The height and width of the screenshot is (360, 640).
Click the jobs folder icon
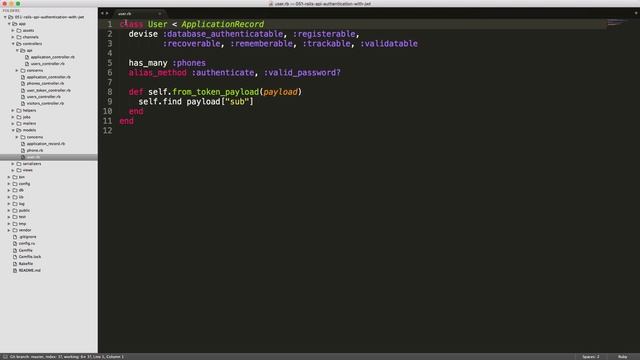pos(19,117)
